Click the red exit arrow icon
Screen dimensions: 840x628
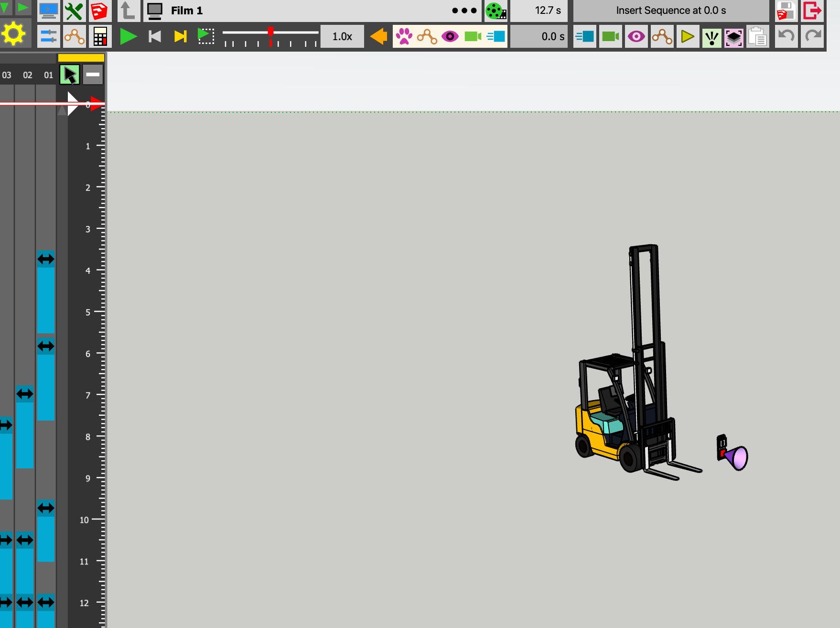812,11
